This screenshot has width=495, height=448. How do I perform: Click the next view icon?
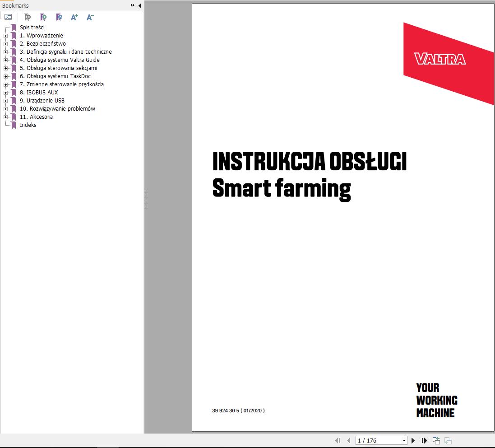coord(448,440)
